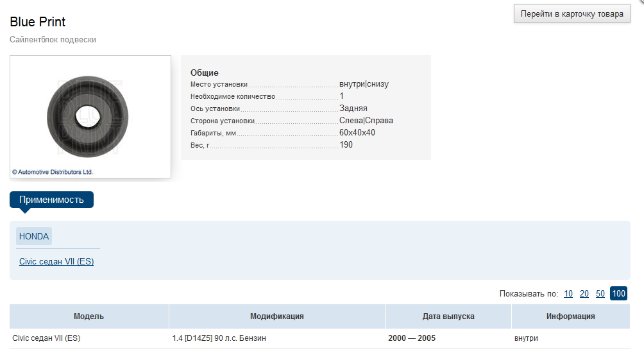This screenshot has height=362, width=644.
Task: Show 50 items per page
Action: (600, 293)
